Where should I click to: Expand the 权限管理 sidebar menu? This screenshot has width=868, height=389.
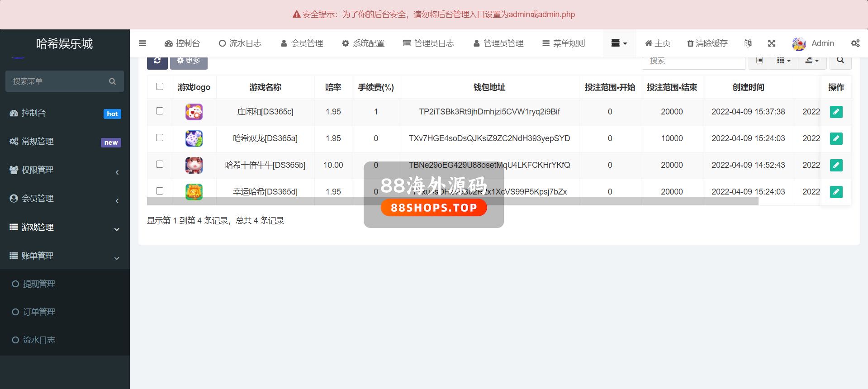click(x=65, y=170)
